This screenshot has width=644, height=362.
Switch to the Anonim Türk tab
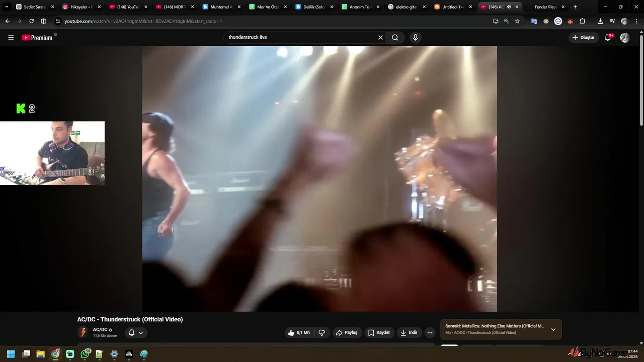(x=360, y=7)
